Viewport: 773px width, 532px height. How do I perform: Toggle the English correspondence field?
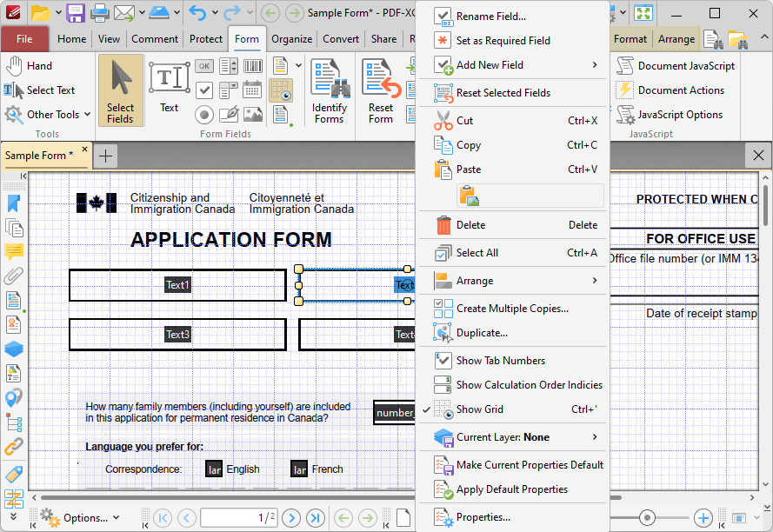[x=214, y=469]
